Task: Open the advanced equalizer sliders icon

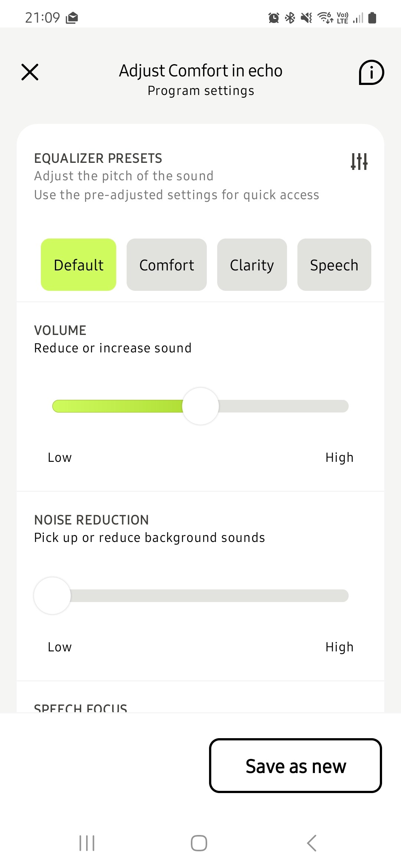Action: pyautogui.click(x=359, y=161)
